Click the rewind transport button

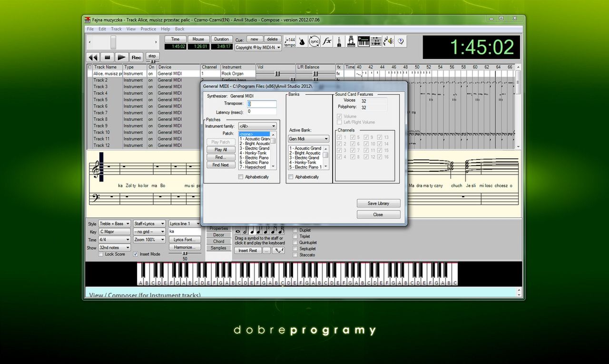pyautogui.click(x=93, y=57)
